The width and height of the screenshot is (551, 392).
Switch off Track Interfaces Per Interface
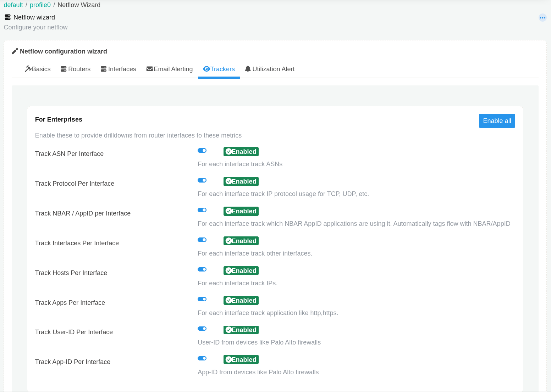tap(202, 240)
